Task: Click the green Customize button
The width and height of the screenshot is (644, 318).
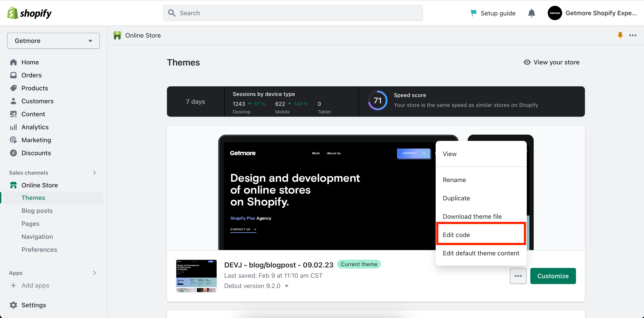Action: [553, 276]
